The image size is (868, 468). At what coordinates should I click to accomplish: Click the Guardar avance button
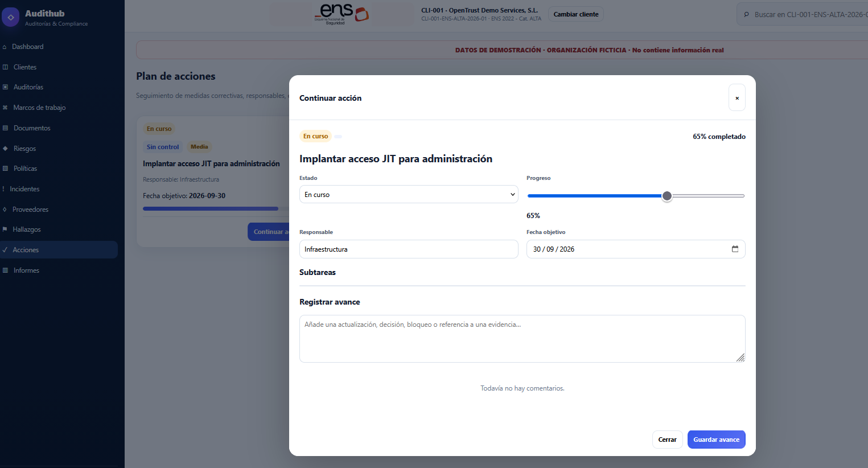coord(717,440)
